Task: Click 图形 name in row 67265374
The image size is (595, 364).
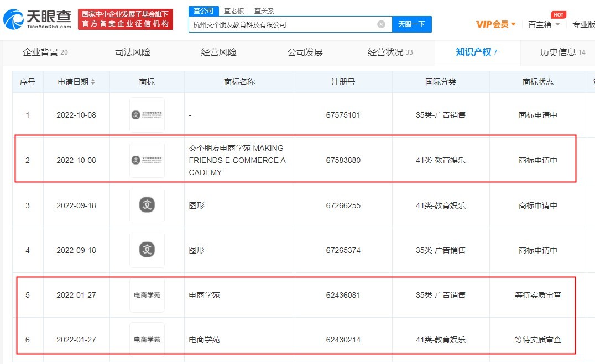Action: [x=196, y=250]
